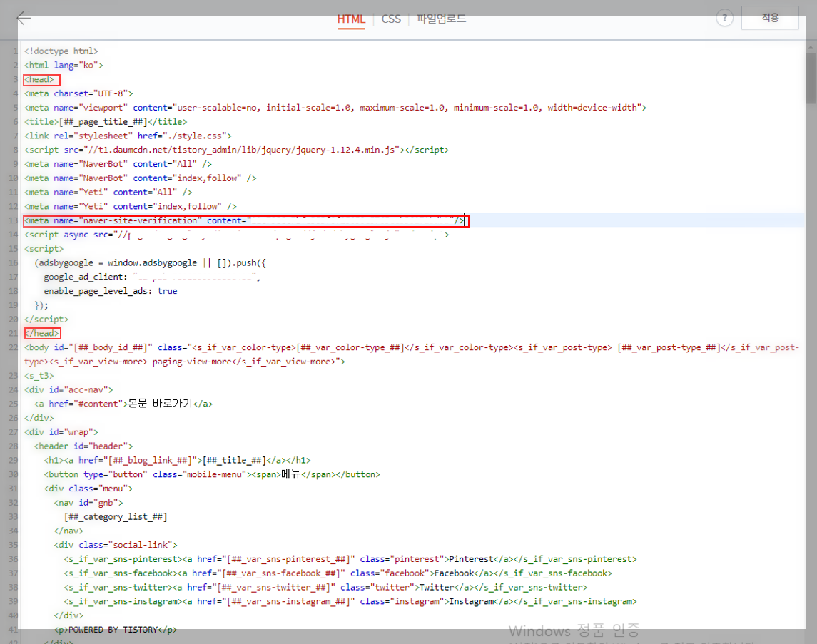
Task: Click the div id="wrap" line
Action: pyautogui.click(x=61, y=432)
